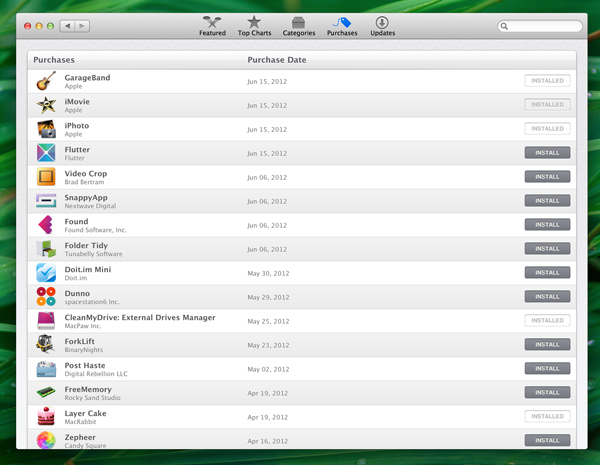
Task: Open the Post Haste title
Action: 85,365
